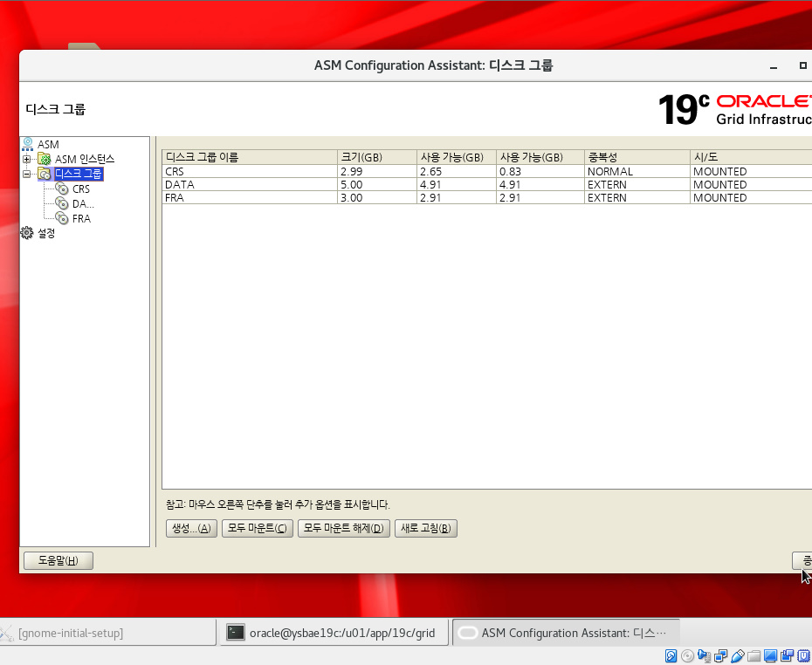Click the terminal icon in taskbar
The image size is (812, 665).
pyautogui.click(x=236, y=633)
